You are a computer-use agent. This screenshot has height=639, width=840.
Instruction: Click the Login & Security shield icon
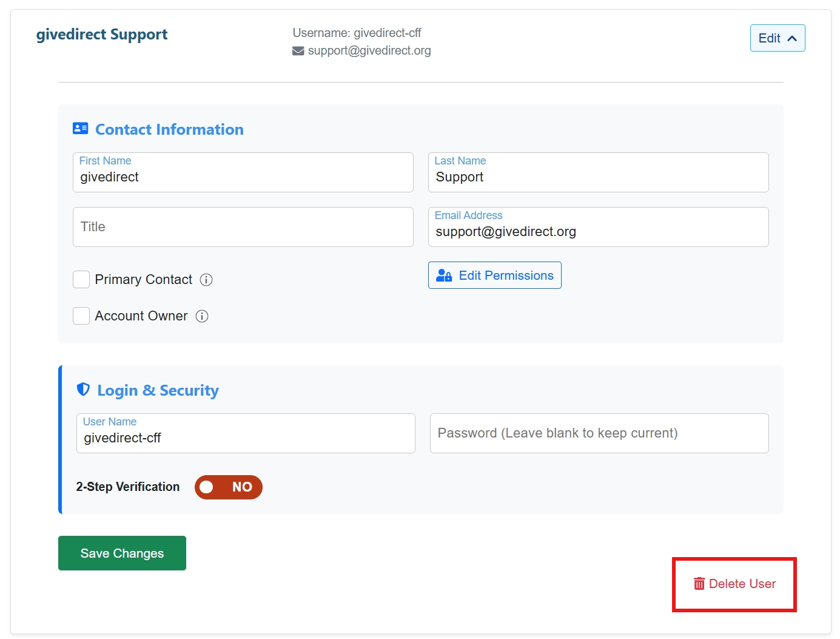pyautogui.click(x=83, y=390)
